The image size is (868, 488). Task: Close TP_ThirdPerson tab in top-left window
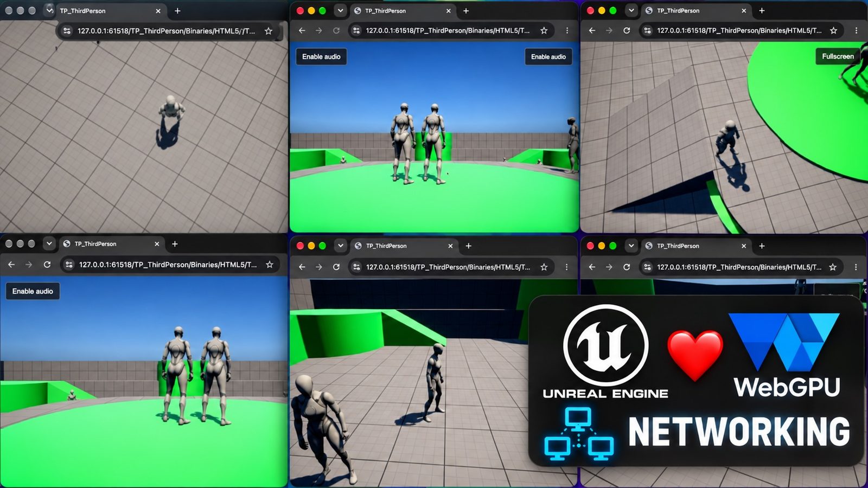pyautogui.click(x=158, y=11)
